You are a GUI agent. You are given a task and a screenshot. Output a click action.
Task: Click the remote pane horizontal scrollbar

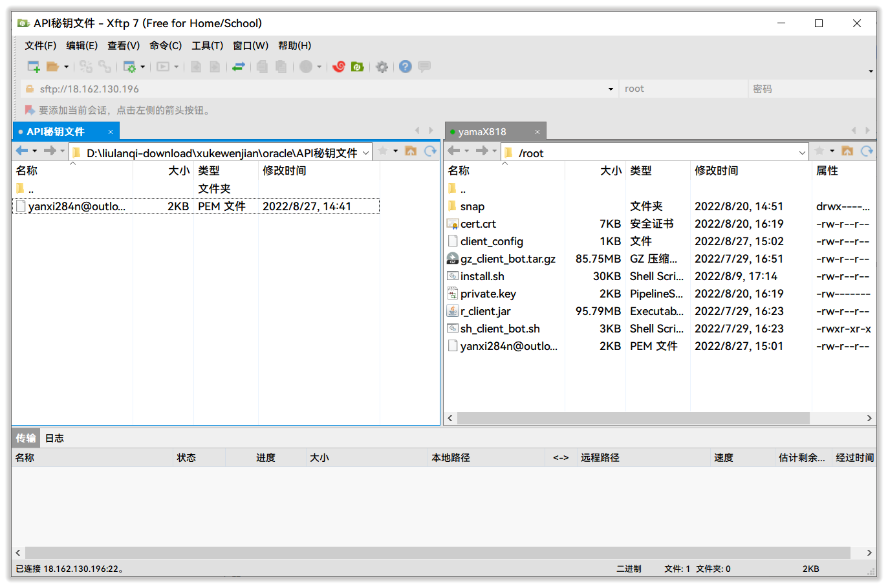pos(633,418)
